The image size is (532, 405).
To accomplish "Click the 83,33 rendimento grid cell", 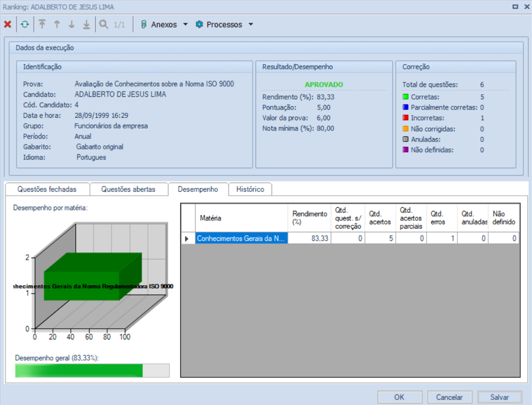I will pos(310,238).
